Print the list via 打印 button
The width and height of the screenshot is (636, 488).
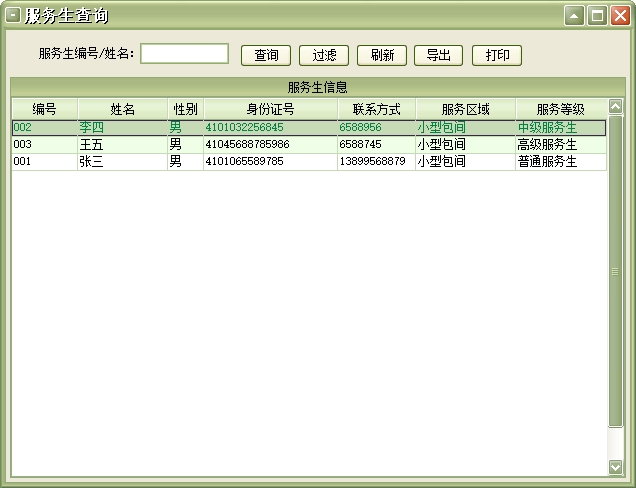(497, 56)
